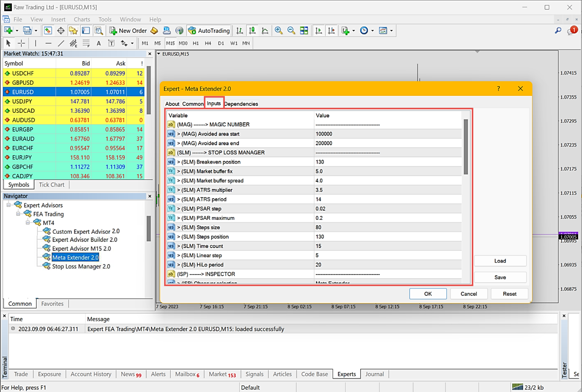Screen dimensions: 582x392
Task: Click the Load button
Action: coord(500,261)
